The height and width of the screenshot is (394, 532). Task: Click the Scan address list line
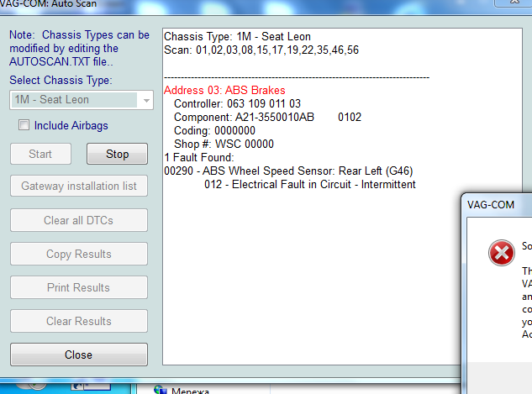point(261,50)
